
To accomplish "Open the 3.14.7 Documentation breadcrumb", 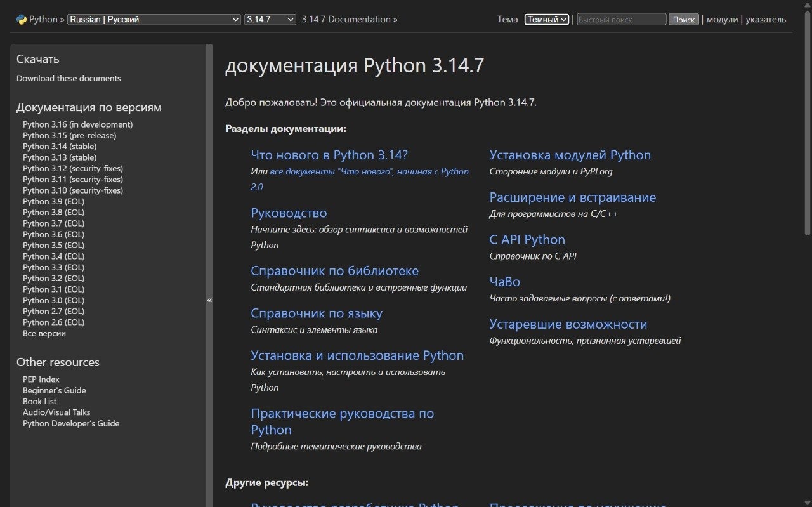I will tap(346, 20).
